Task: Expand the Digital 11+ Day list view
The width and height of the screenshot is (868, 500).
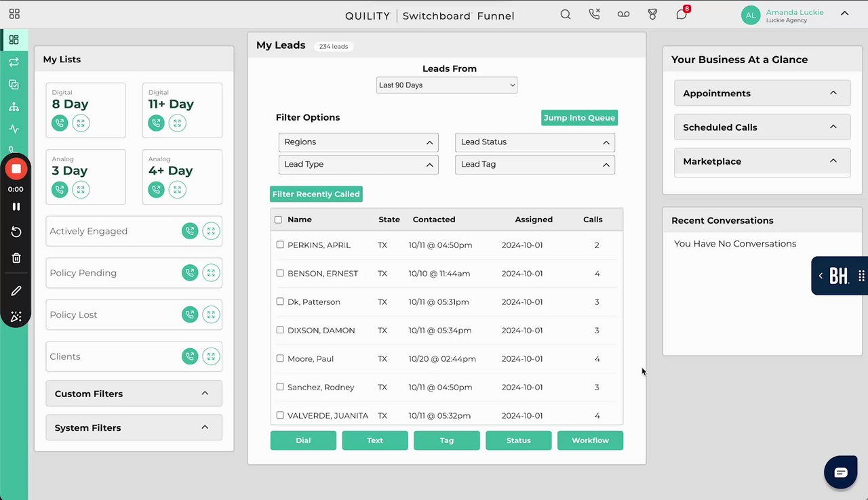Action: (x=177, y=123)
